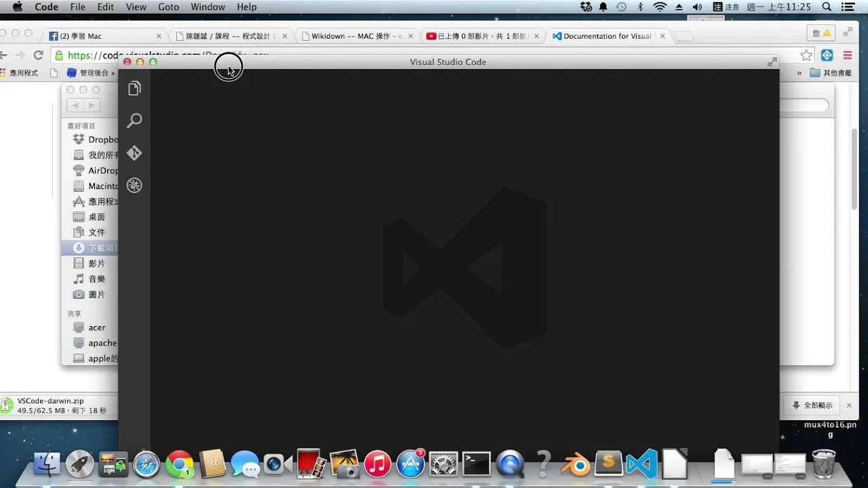Switch to the 陳鍾誠 / 課程 tab in Chrome
This screenshot has width=868, height=488.
(231, 36)
